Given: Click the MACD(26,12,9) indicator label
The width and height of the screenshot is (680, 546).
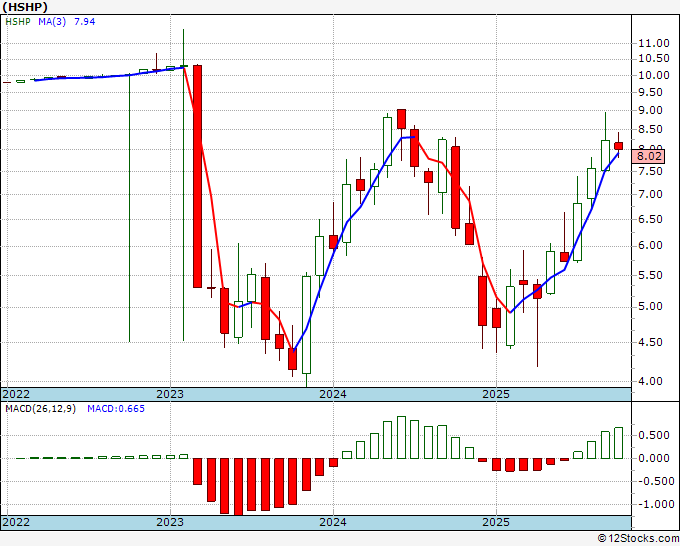Looking at the screenshot, I should [x=40, y=409].
